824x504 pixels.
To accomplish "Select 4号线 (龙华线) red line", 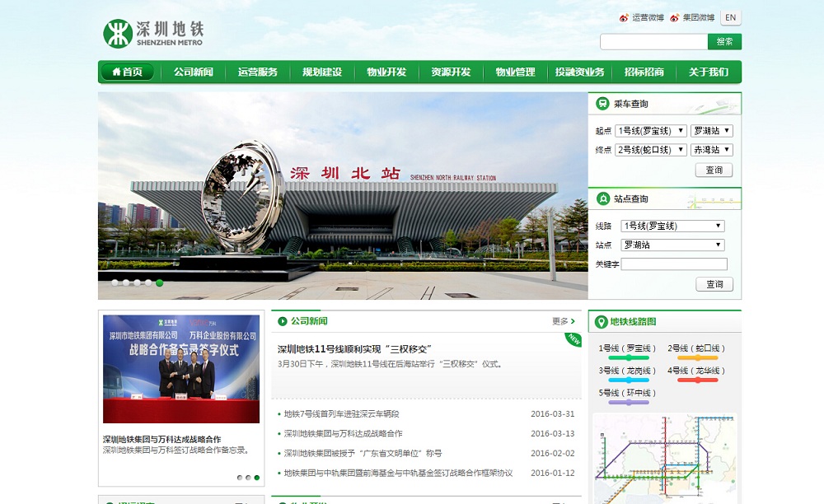I will point(696,374).
